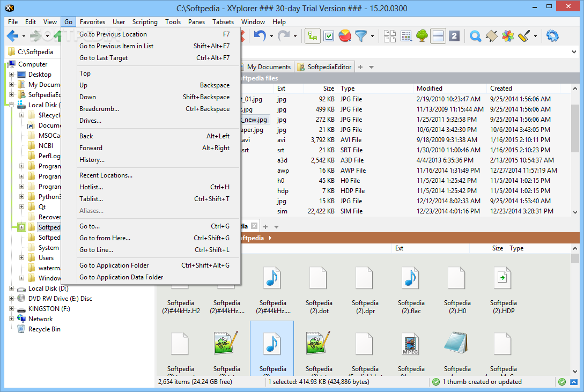Close the lower pane tab with X
584x392 pixels.
click(x=254, y=226)
